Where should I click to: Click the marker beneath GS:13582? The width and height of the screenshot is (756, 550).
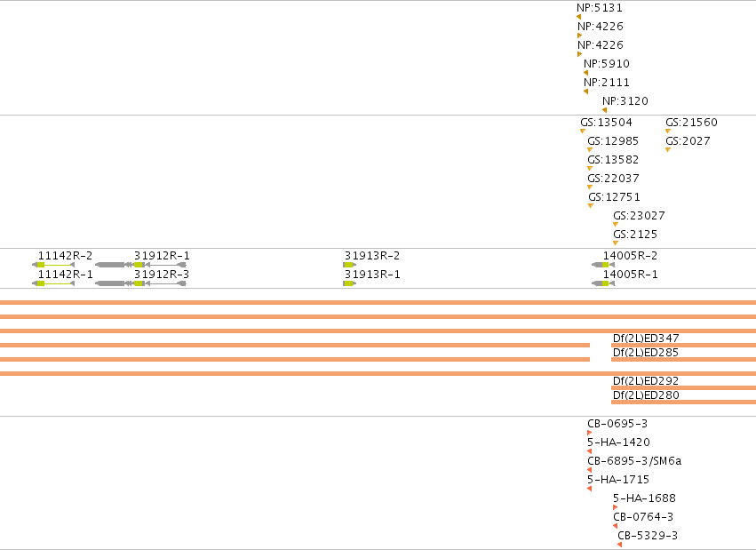590,169
